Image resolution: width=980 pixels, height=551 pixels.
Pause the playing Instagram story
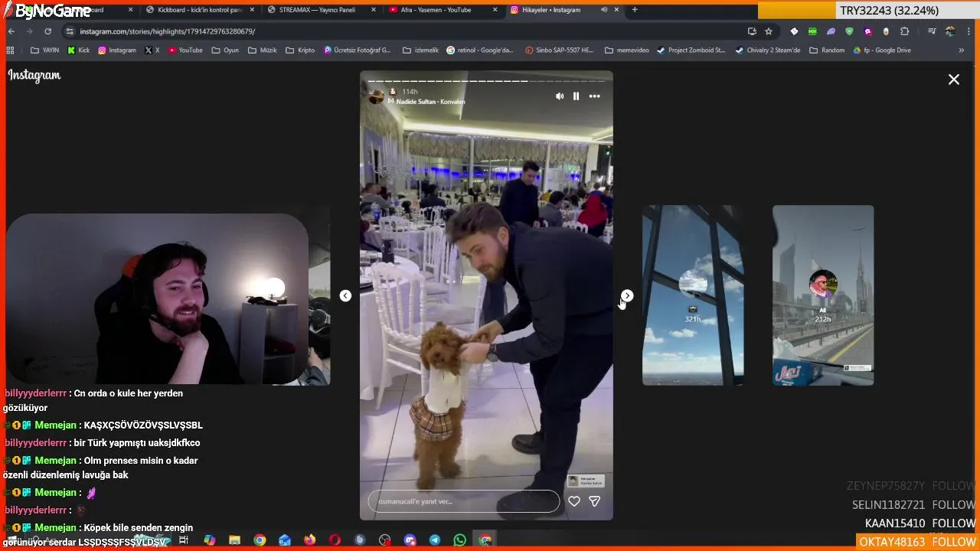coord(576,96)
